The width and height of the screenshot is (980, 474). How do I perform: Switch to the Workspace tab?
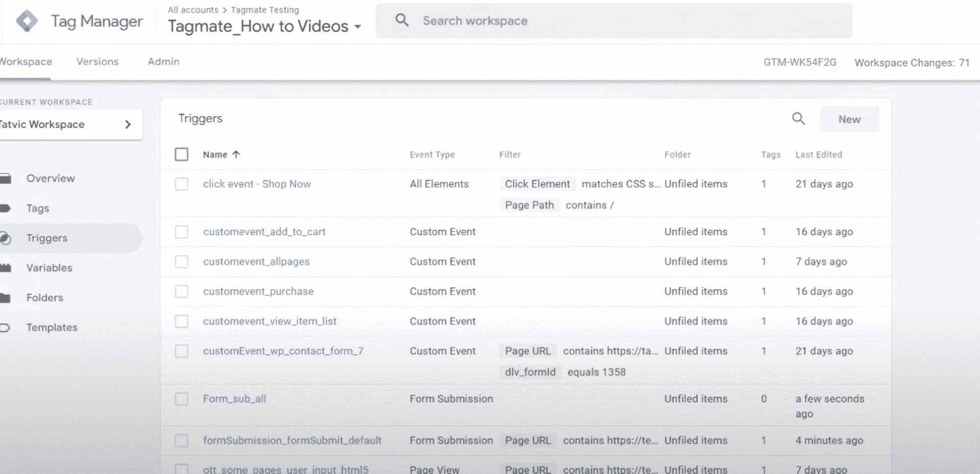(25, 62)
